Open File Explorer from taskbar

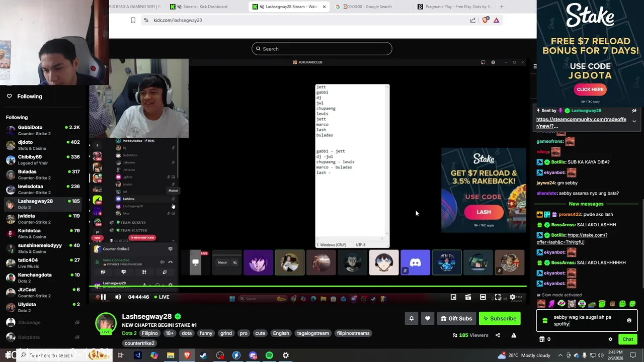[171, 355]
